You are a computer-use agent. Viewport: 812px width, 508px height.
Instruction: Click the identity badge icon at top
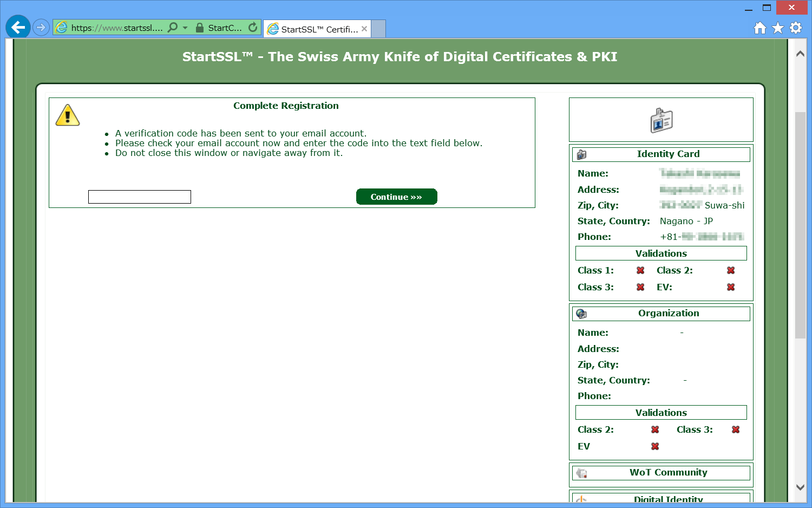click(661, 120)
